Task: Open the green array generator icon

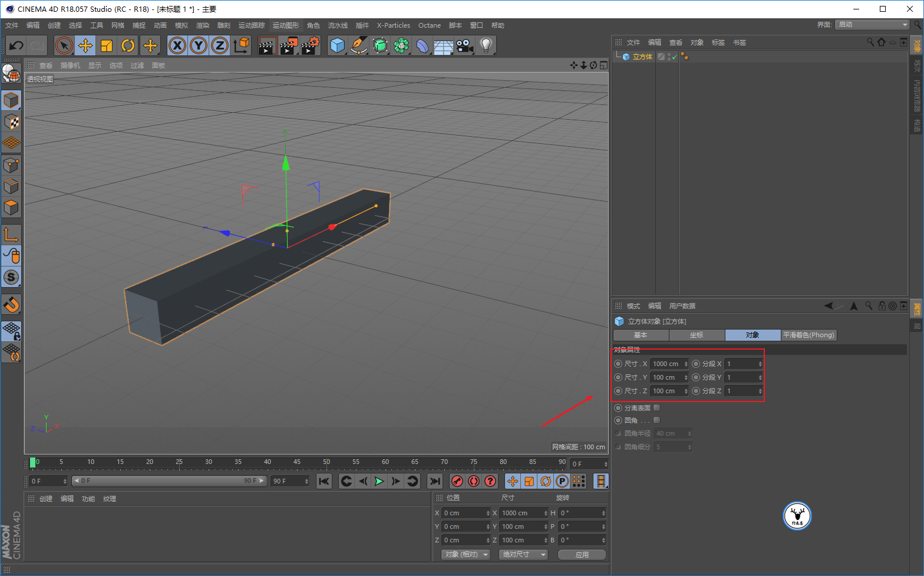Action: [401, 45]
